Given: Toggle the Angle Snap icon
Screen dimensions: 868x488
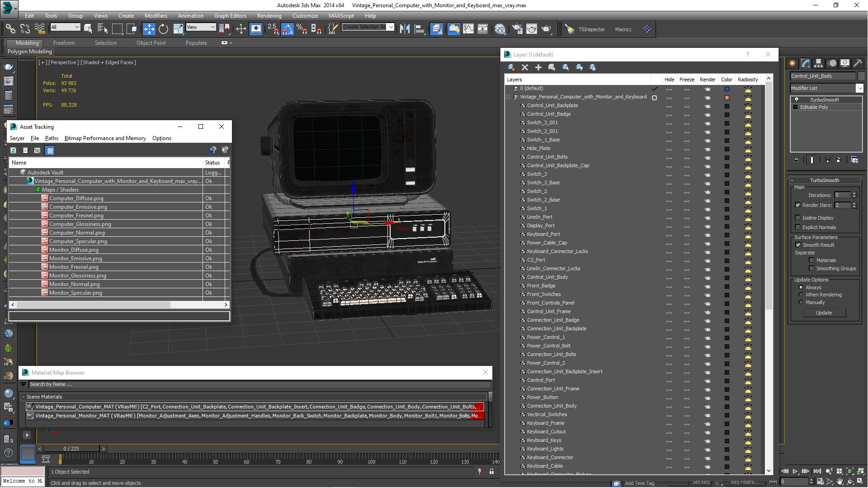Looking at the screenshot, I should pos(288,29).
